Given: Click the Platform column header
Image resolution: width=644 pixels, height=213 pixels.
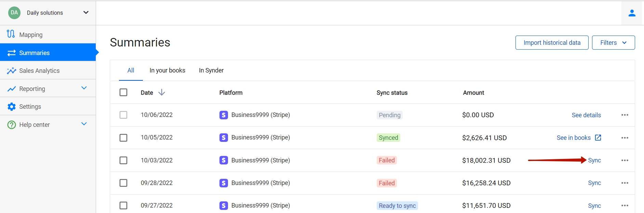Looking at the screenshot, I should (231, 93).
